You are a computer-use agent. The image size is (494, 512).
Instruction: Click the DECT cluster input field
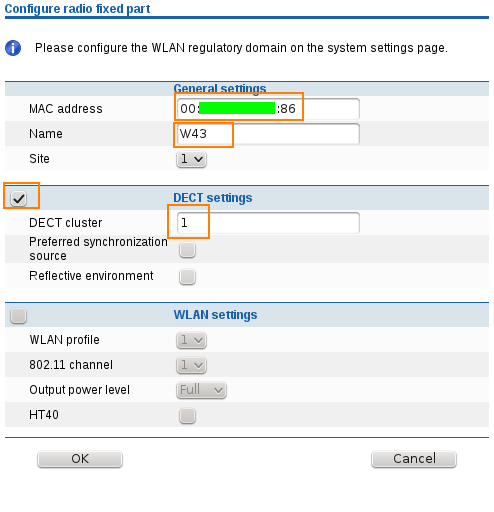click(268, 223)
